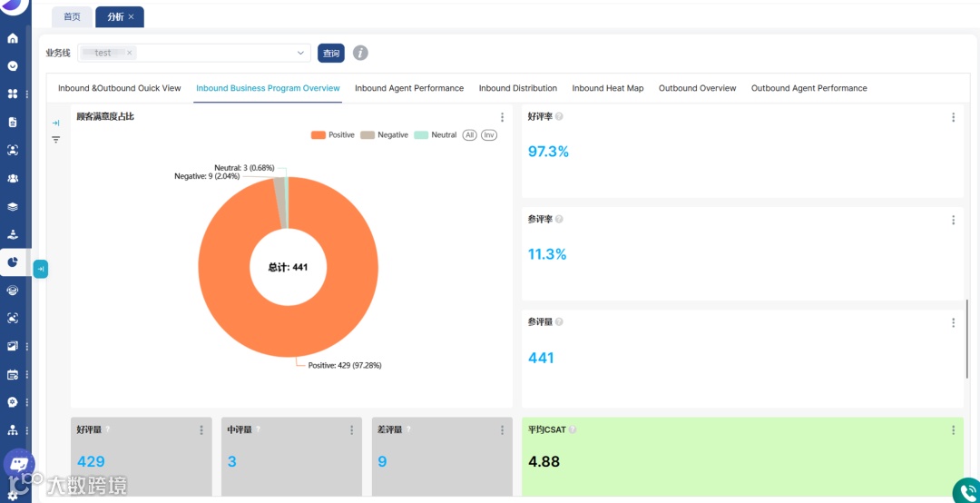The width and height of the screenshot is (980, 503).
Task: Click the info icon beside 查询
Action: tap(360, 54)
